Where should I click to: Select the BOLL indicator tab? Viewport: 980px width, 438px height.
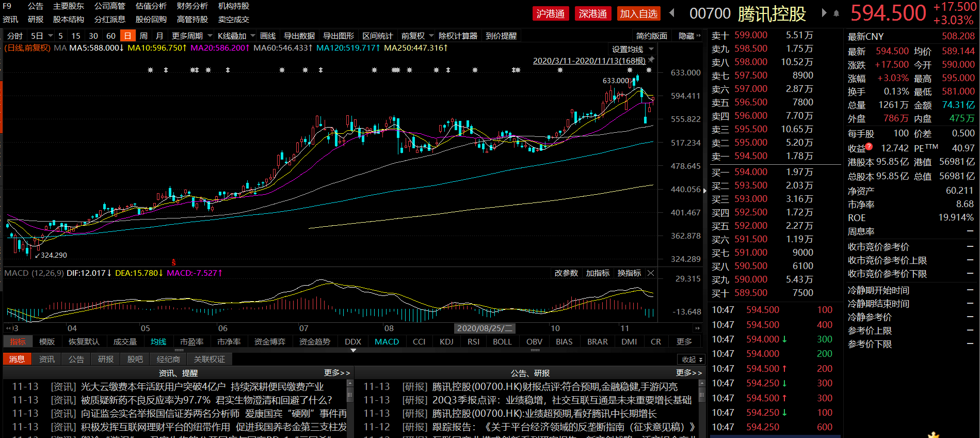pos(502,342)
